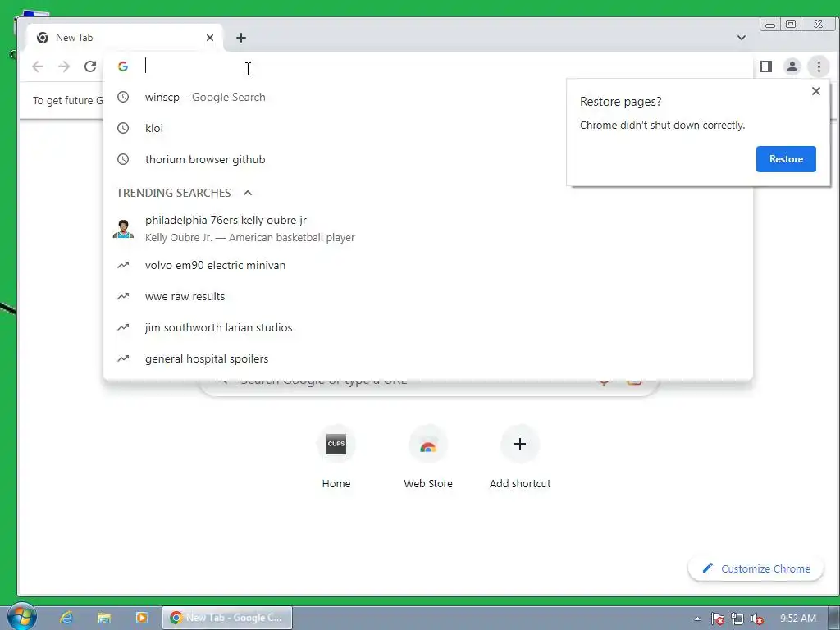Click the Google G icon in omnibox
The image size is (840, 630).
tap(123, 66)
